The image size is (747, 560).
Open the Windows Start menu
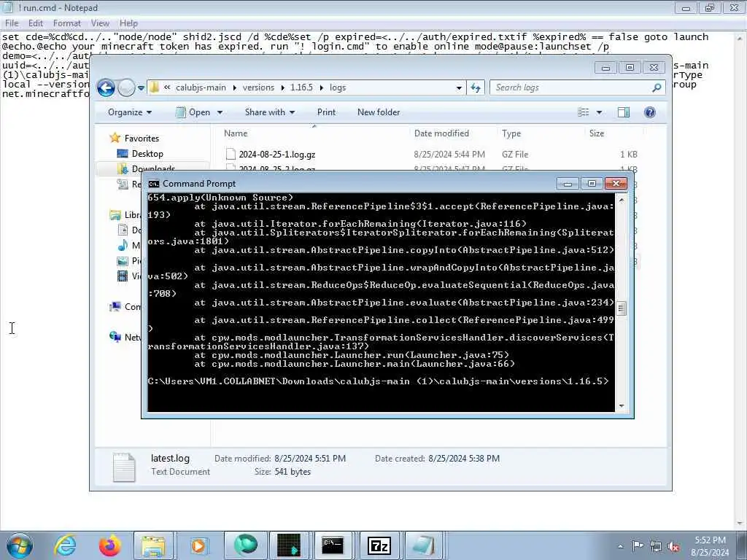(19, 545)
